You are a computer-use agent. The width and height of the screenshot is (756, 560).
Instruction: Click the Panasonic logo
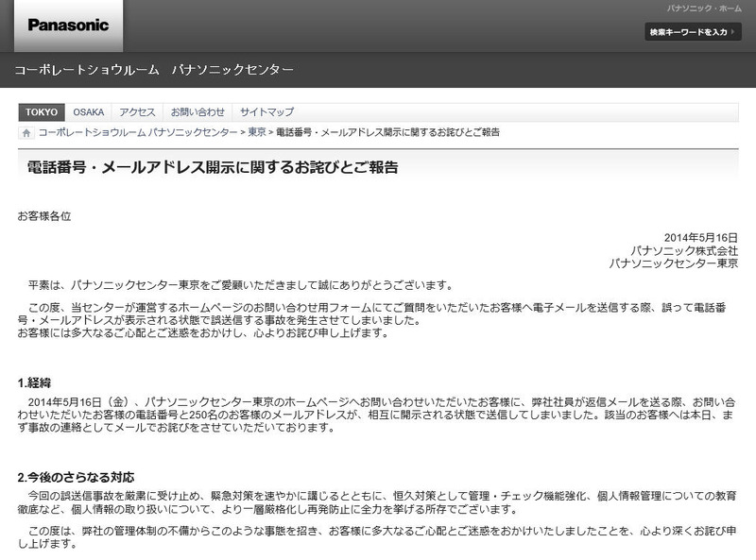coord(68,25)
